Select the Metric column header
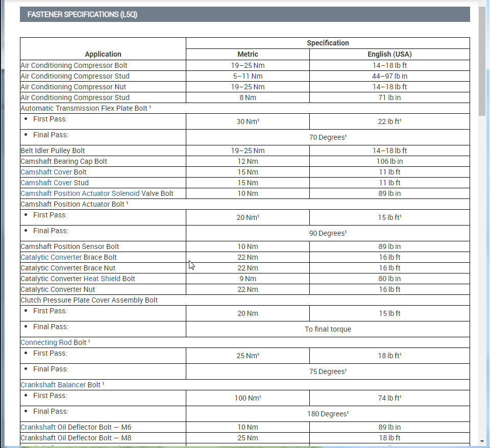 [248, 54]
